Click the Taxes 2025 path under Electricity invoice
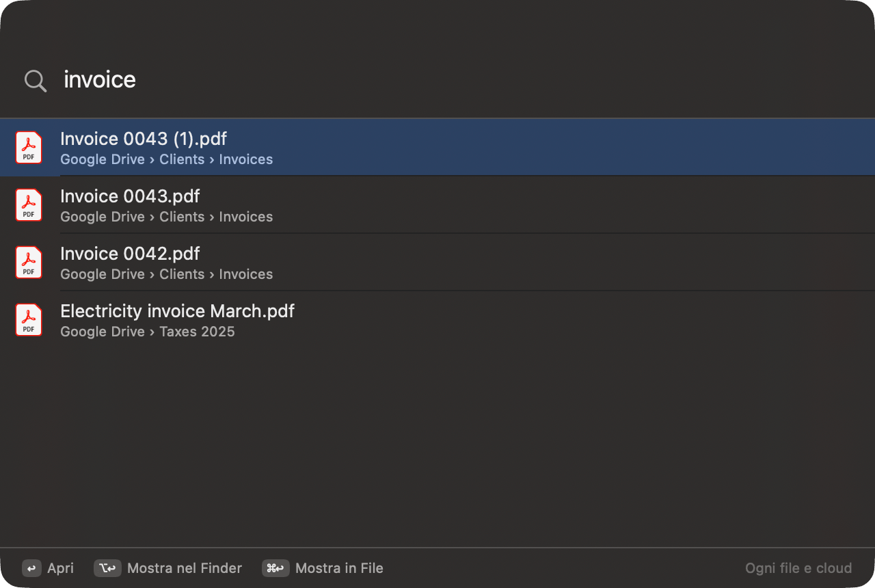 click(197, 332)
